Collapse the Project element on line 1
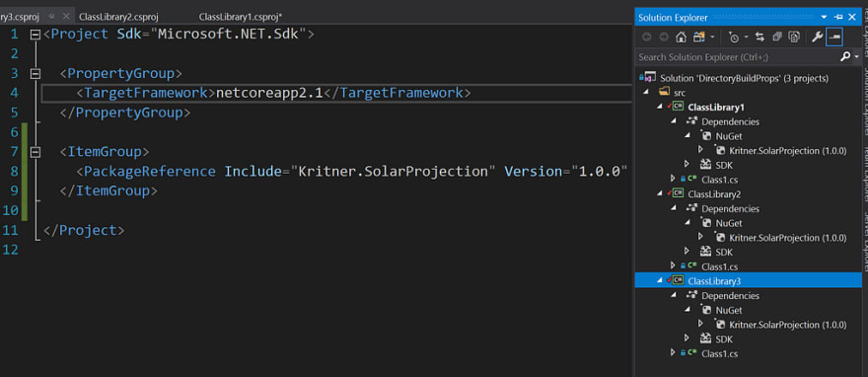Image resolution: width=868 pixels, height=377 pixels. (x=36, y=35)
